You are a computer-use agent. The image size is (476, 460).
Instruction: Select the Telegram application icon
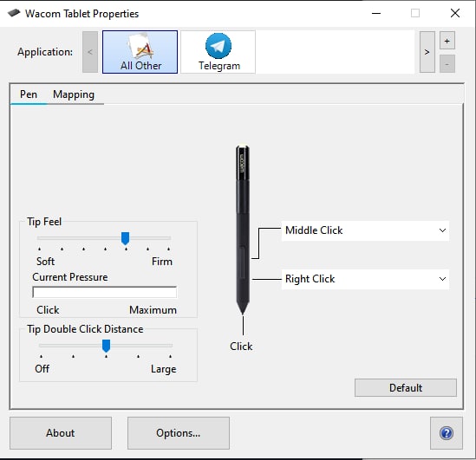[218, 52]
